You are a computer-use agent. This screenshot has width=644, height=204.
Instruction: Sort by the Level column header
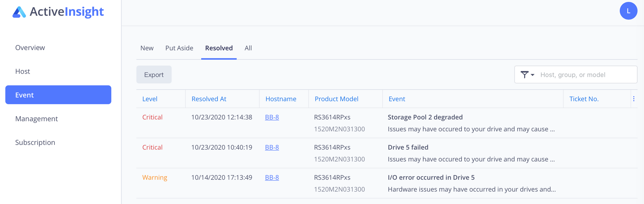(x=150, y=99)
